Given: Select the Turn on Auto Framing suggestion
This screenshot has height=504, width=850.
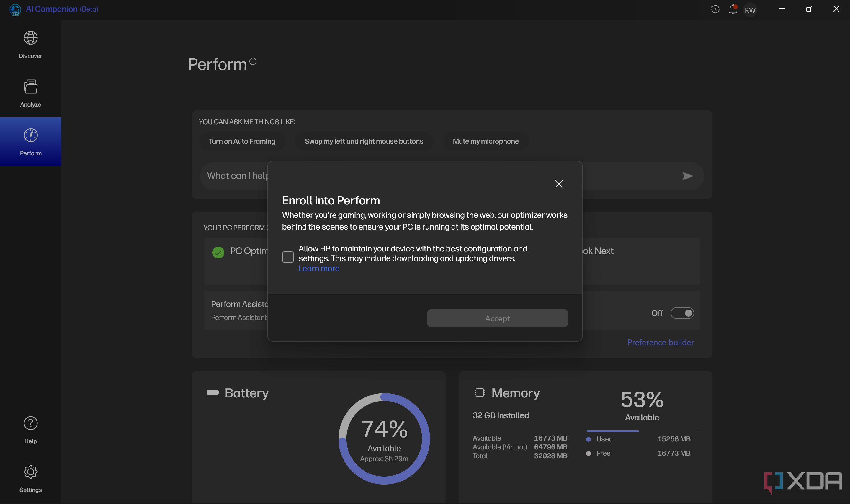Looking at the screenshot, I should (x=242, y=141).
